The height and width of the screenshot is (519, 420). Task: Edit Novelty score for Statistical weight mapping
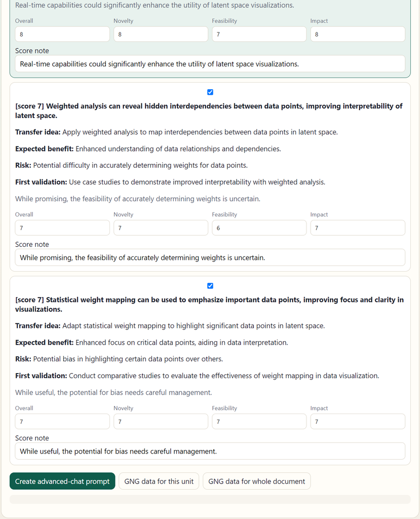click(161, 421)
